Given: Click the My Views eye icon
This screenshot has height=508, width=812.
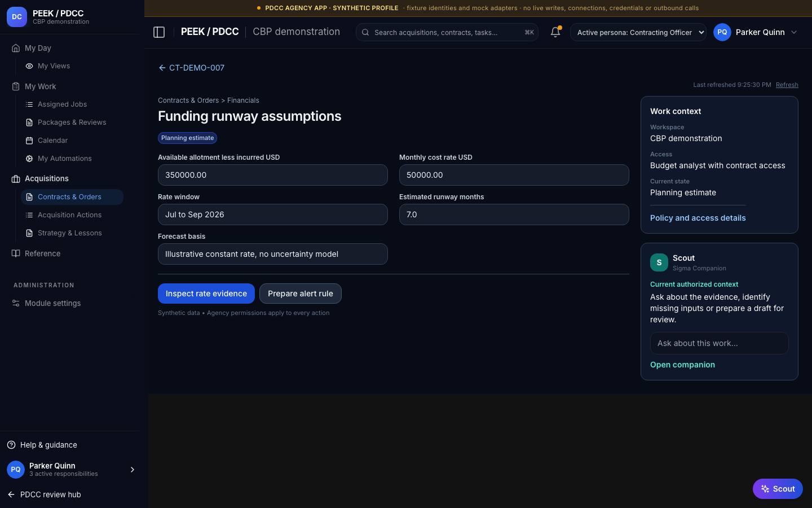Looking at the screenshot, I should [29, 66].
